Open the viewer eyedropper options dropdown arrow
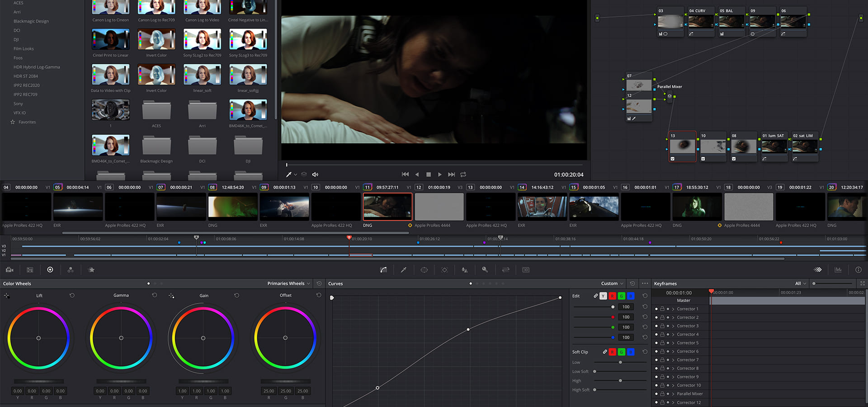Screen dimensions: 868x407 pos(296,175)
